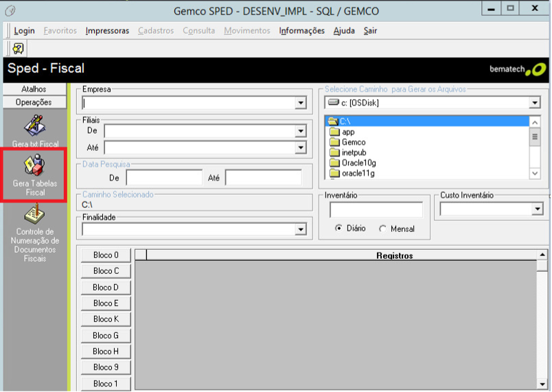
Task: Click the Gemco folder icon
Action: click(334, 142)
